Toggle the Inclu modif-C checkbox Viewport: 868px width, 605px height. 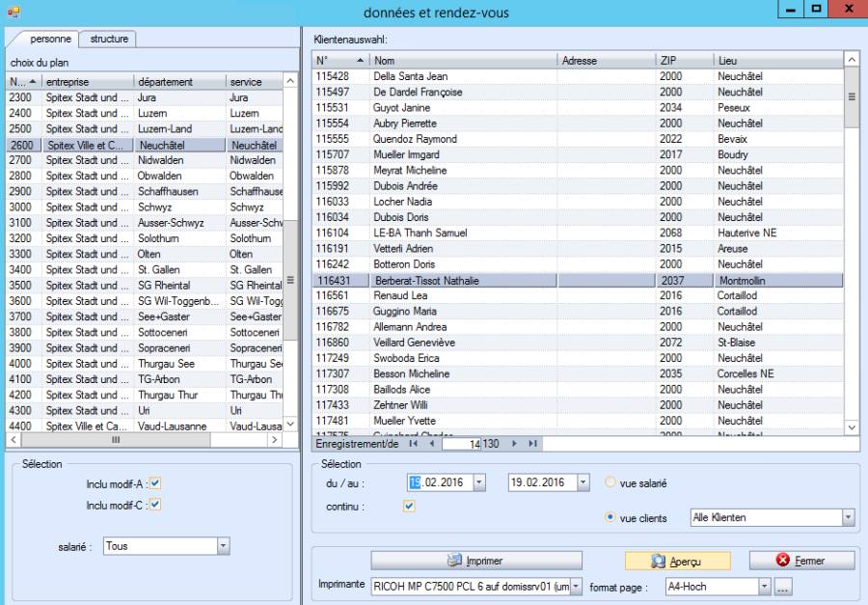click(155, 505)
